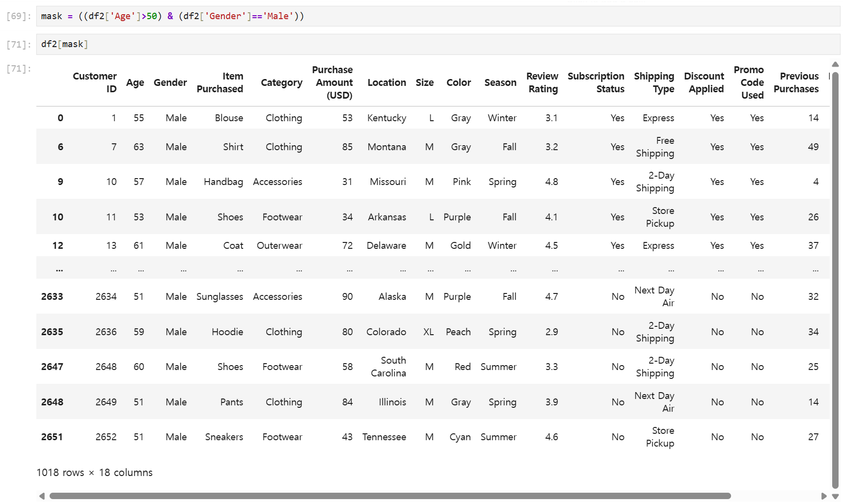The height and width of the screenshot is (504, 843).
Task: Click the scroll right arrow below the table
Action: pos(824,496)
